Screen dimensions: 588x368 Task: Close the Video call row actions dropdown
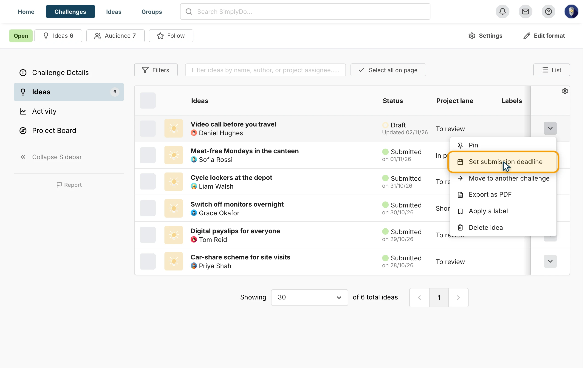(x=550, y=128)
